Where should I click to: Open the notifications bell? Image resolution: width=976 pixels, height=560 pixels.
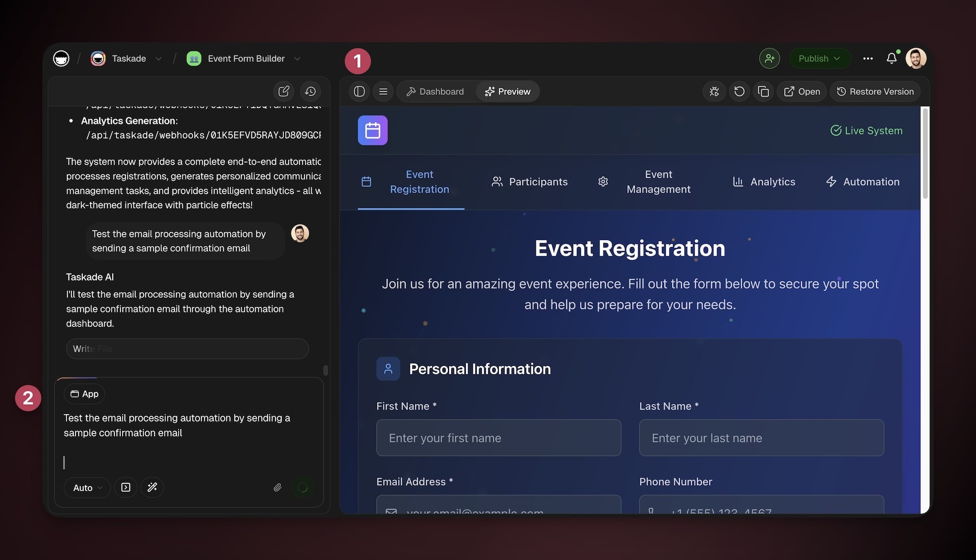[x=892, y=59]
